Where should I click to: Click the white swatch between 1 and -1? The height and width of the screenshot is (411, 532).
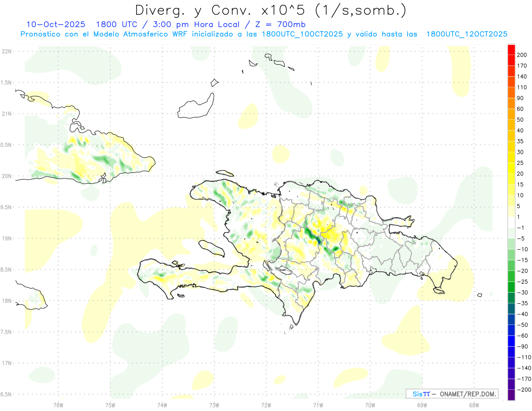[511, 222]
